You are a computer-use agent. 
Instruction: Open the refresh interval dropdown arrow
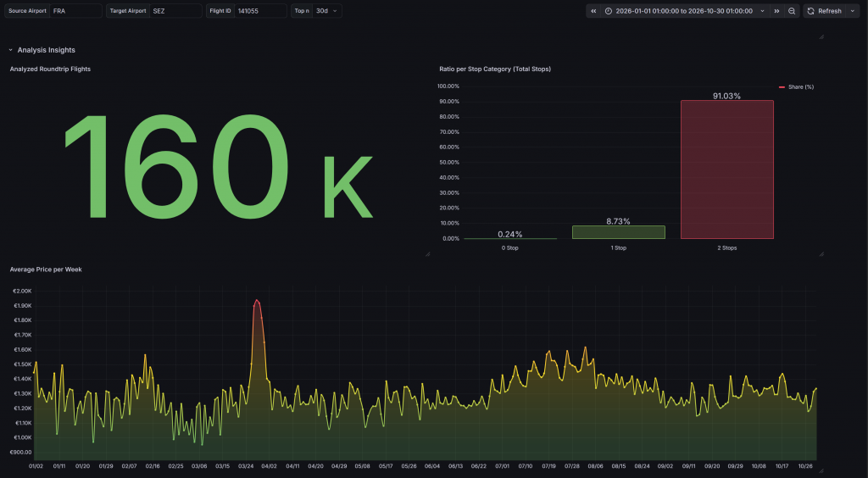click(852, 11)
